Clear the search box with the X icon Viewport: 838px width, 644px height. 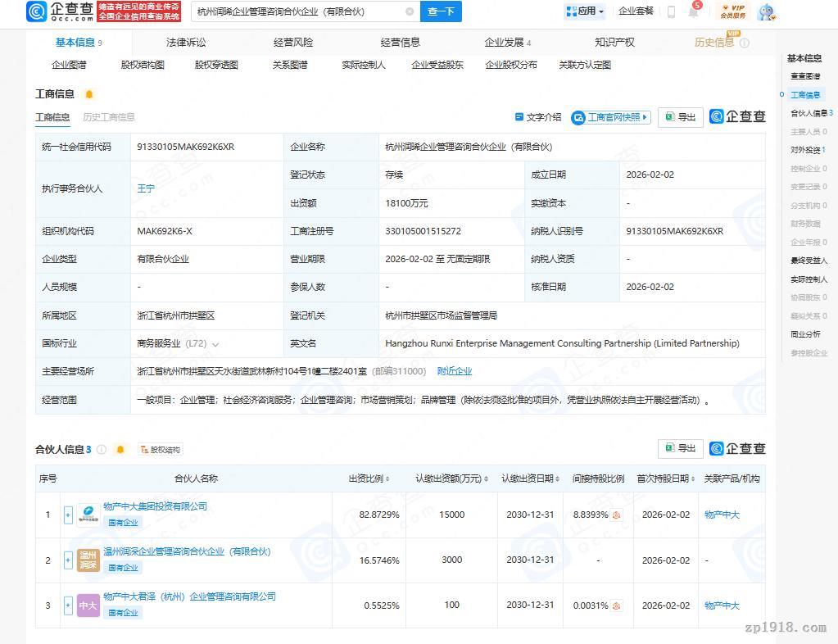tap(410, 11)
